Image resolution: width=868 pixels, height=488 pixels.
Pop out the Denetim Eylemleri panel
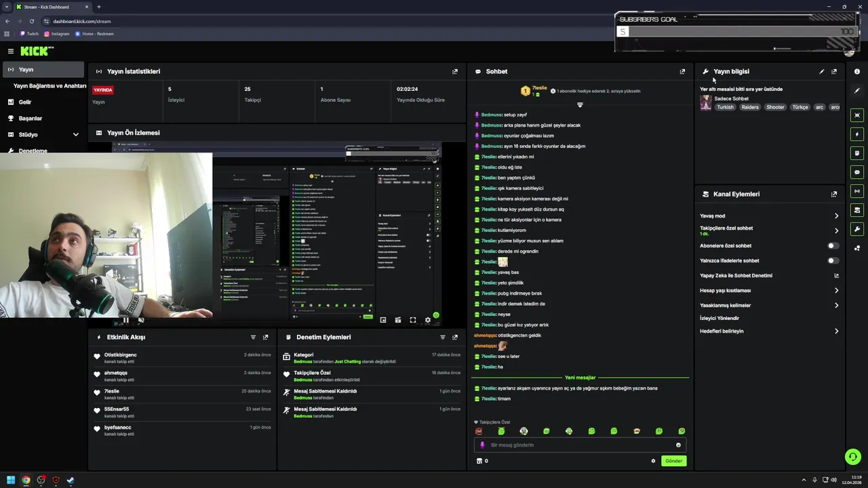click(x=455, y=337)
